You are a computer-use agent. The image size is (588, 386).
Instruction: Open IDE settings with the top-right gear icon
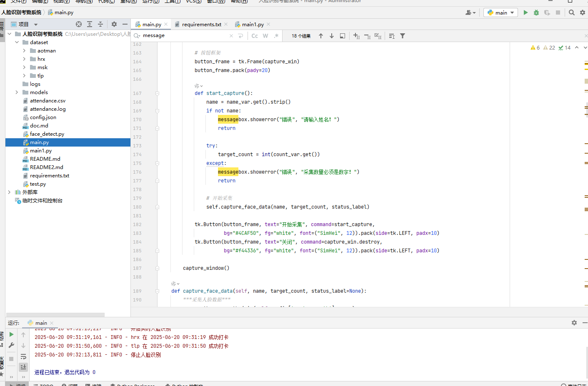(x=583, y=12)
